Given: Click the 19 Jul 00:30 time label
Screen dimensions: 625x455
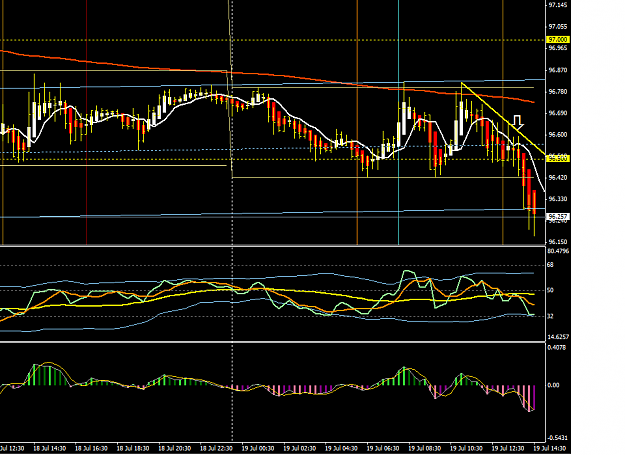Looking at the screenshot, I should click(258, 448).
